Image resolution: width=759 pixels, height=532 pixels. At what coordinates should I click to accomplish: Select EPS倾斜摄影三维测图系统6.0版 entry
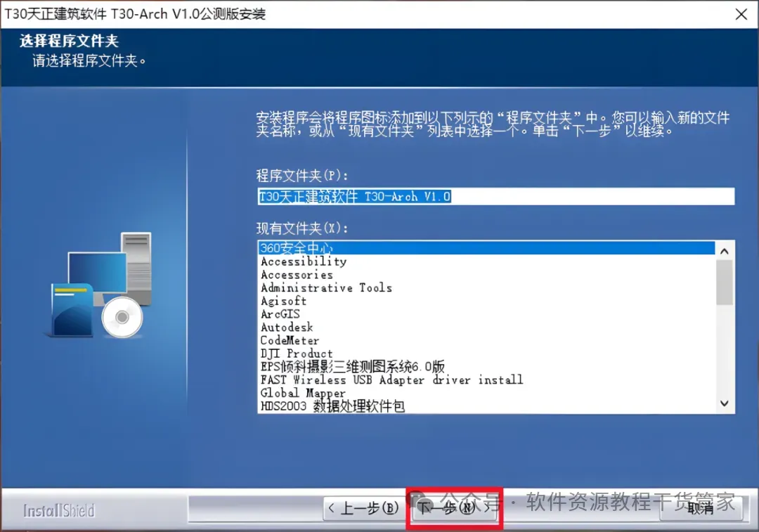(x=486, y=366)
